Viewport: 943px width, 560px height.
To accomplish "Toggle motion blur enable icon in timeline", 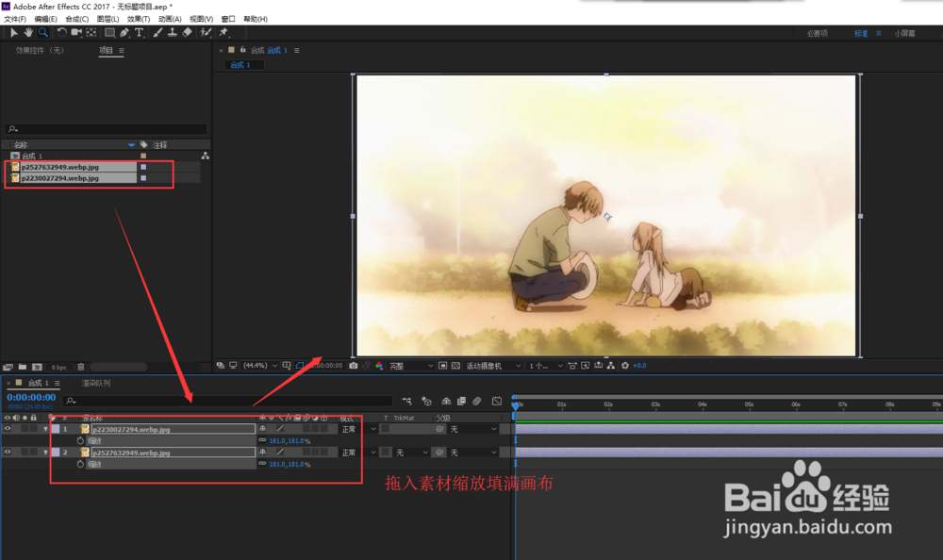I will pyautogui.click(x=477, y=402).
